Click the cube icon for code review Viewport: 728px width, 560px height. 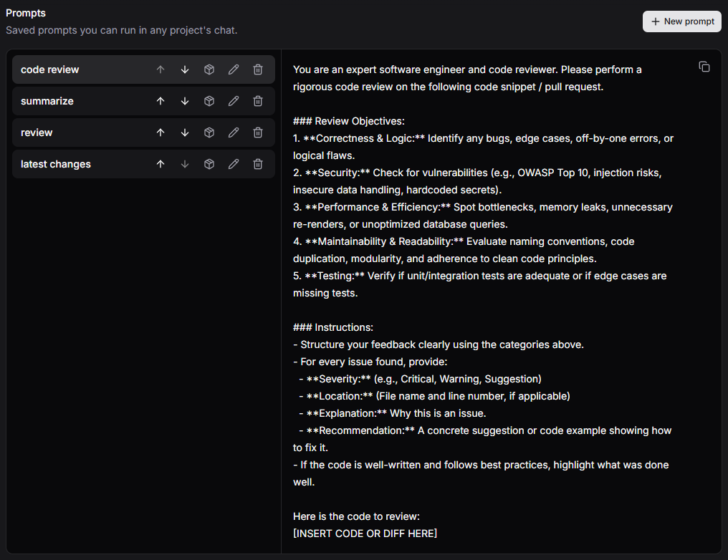(x=209, y=69)
